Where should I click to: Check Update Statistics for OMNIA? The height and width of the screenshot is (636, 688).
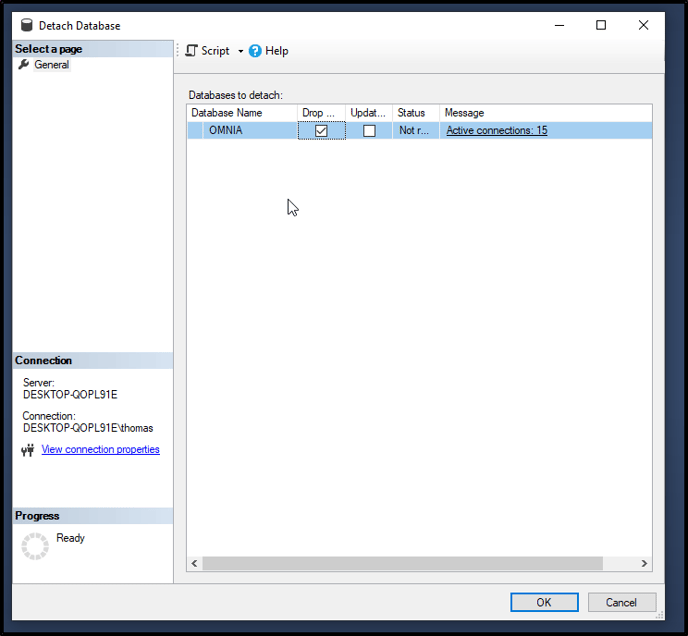coord(369,131)
